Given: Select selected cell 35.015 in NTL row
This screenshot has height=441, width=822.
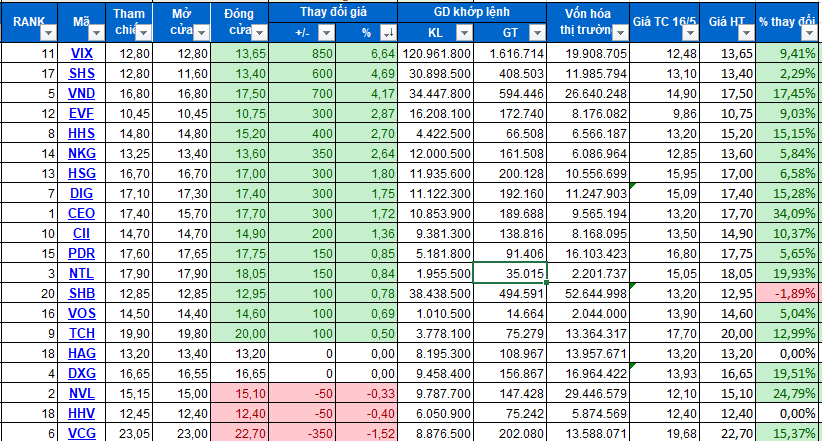Looking at the screenshot, I should tap(510, 273).
